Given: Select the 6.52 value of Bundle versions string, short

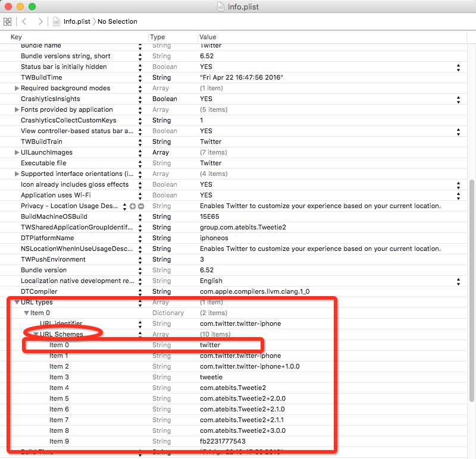Looking at the screenshot, I should [206, 56].
